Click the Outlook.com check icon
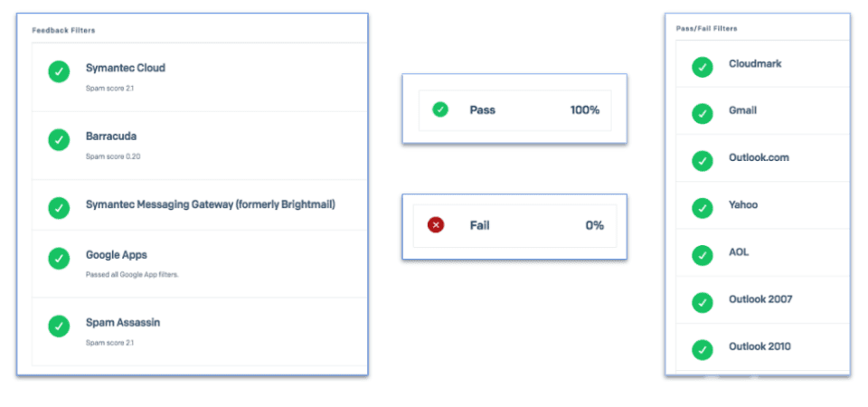This screenshot has width=868, height=407. (703, 161)
